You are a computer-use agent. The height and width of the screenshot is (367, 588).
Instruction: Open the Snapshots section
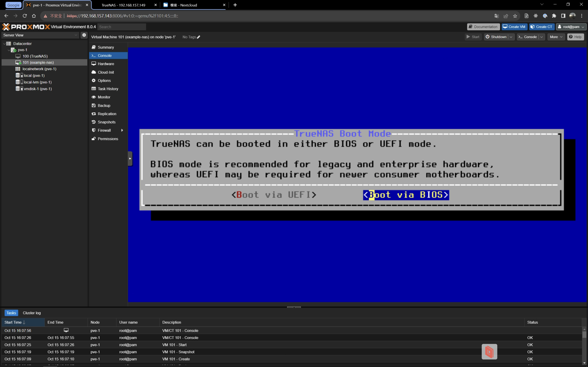click(x=106, y=122)
